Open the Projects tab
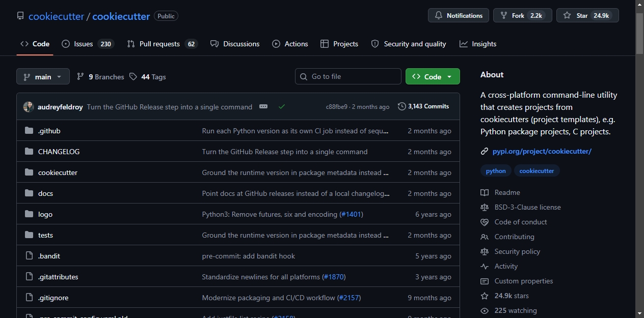This screenshot has width=644, height=318. [x=339, y=44]
